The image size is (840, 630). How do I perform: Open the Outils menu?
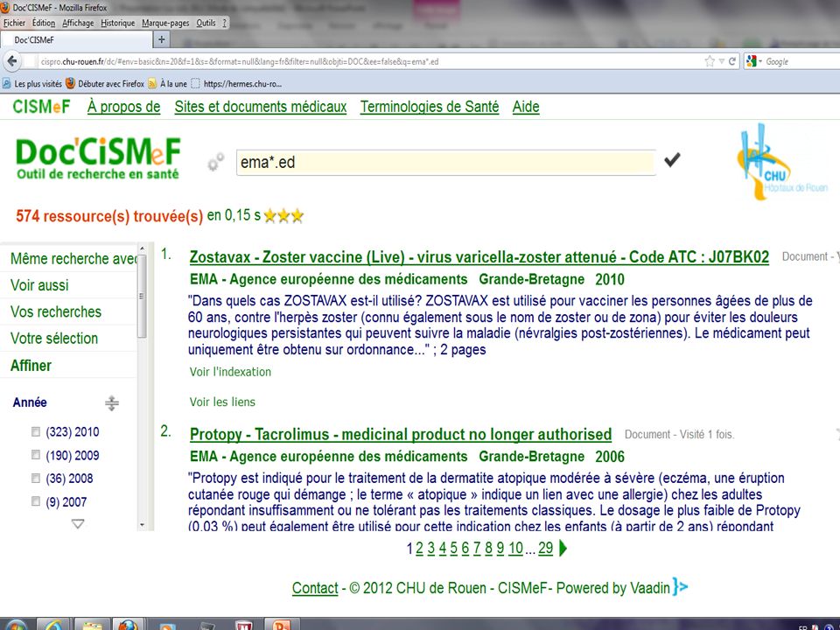click(x=206, y=23)
